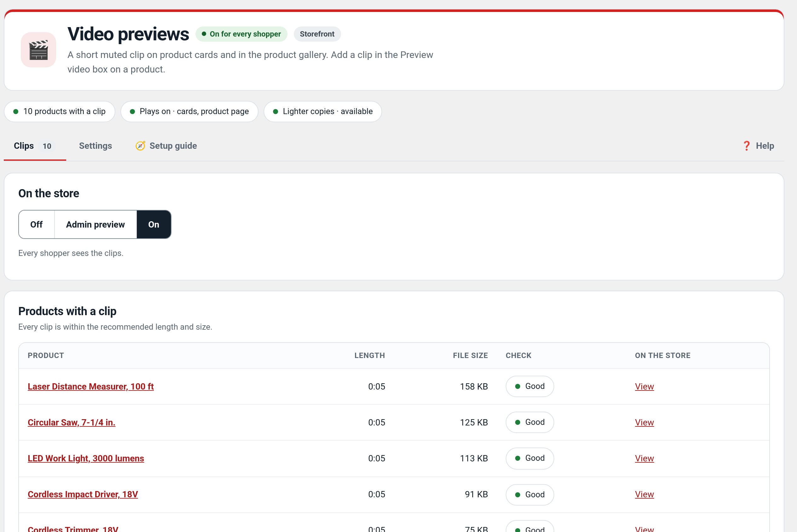The height and width of the screenshot is (532, 797).
Task: Click the Good check for LED Work Light
Action: [x=530, y=458]
